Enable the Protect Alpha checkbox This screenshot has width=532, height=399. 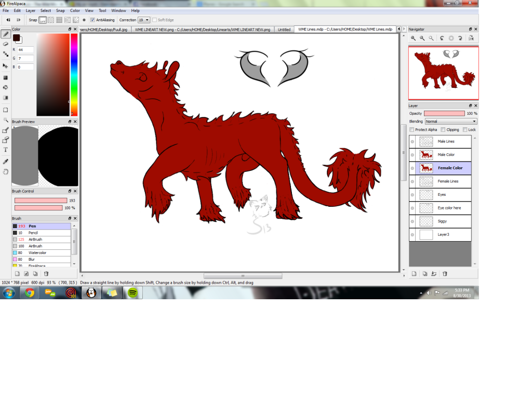pyautogui.click(x=412, y=129)
